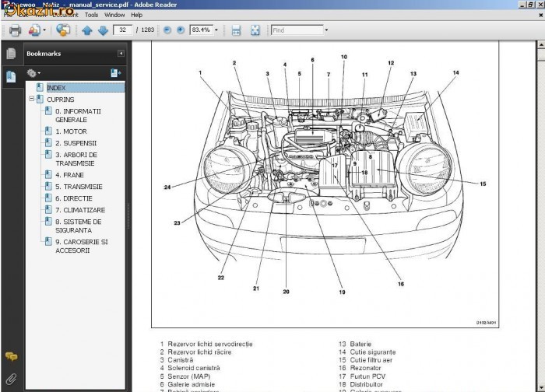Click legend text 'Rezervor lichid răcire'

[x=199, y=352]
